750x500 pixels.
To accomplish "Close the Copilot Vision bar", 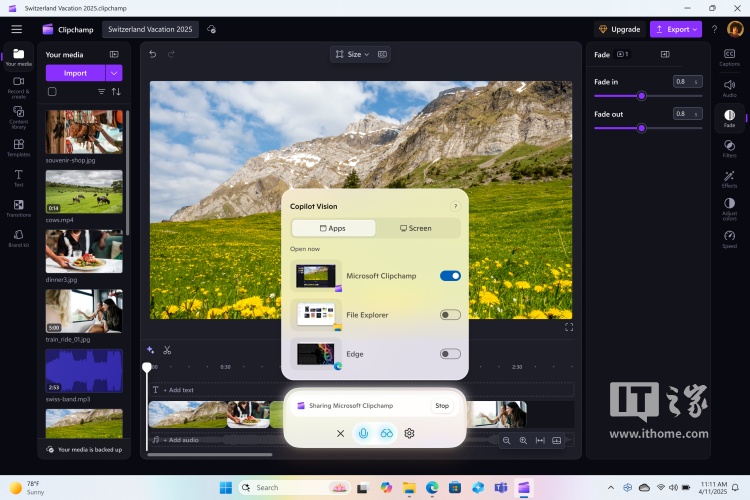I will point(341,433).
